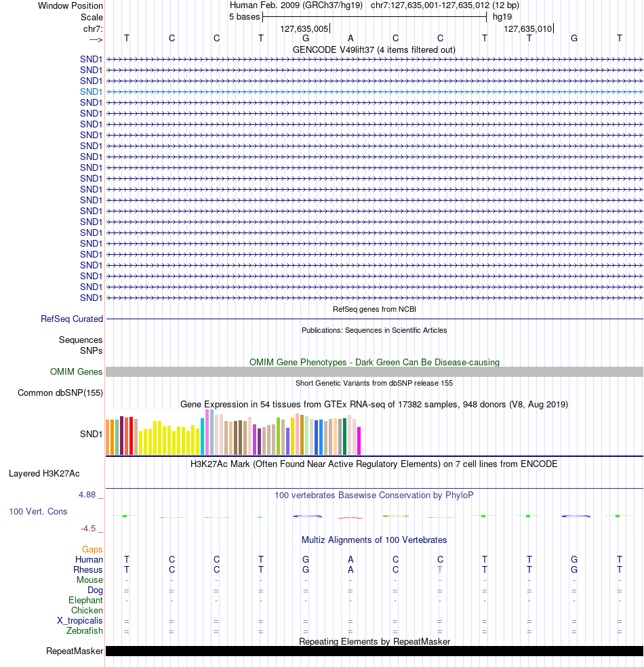Click the 'RefSeq genes from NCBI' title
The height and width of the screenshot is (667, 644).
point(374,309)
